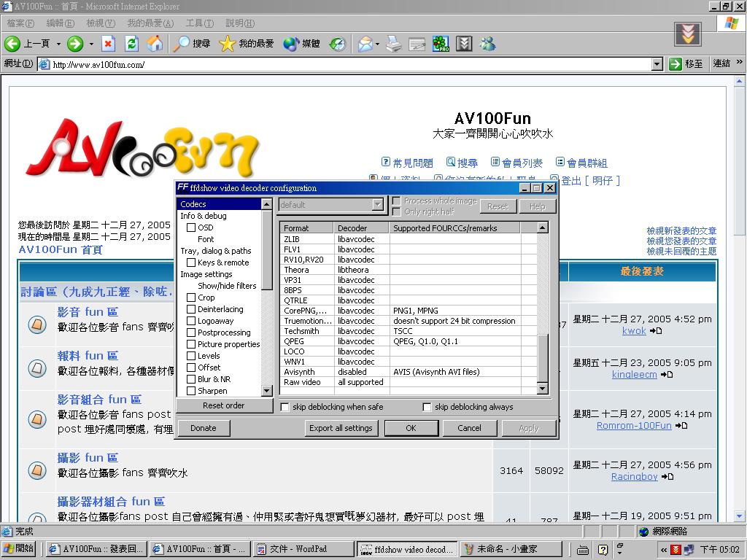Click the Stop loading icon

click(108, 44)
